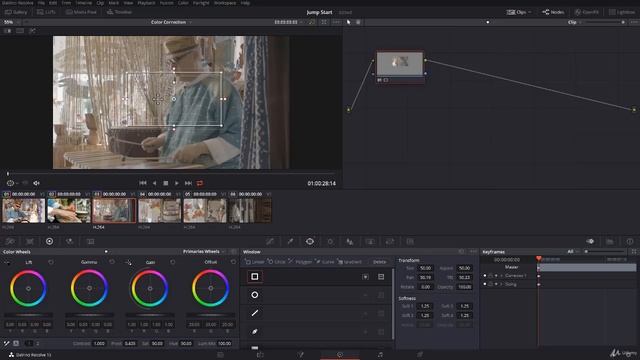Add a Linear window
The width and height of the screenshot is (640, 360).
coord(255,262)
